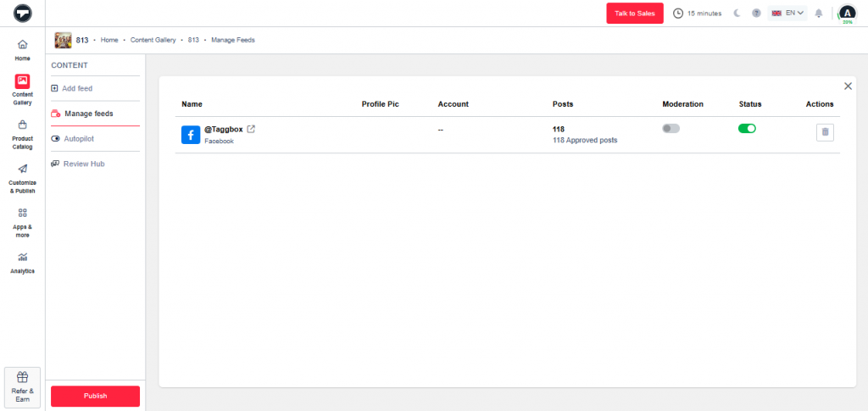This screenshot has width=868, height=411.
Task: Open Home in the left sidebar
Action: tap(23, 50)
